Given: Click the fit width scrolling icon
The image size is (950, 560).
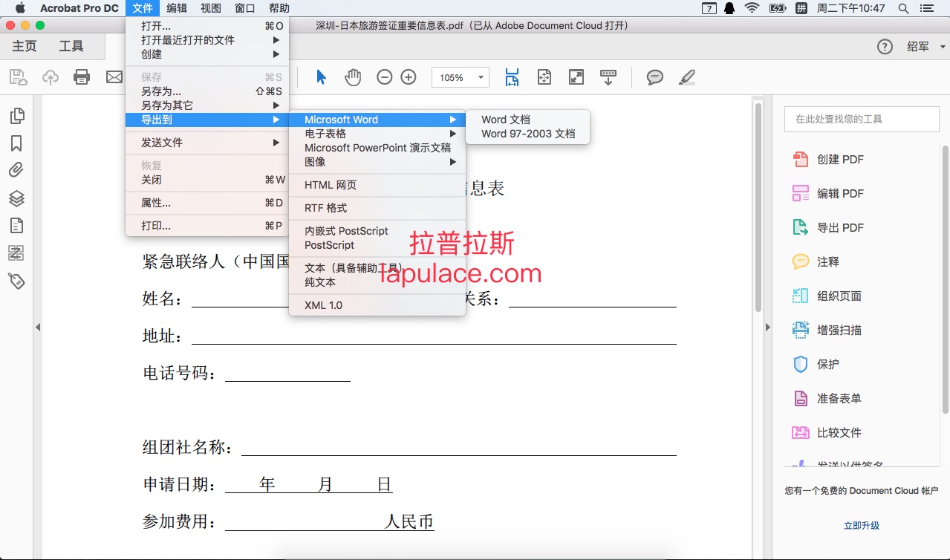Looking at the screenshot, I should (512, 77).
